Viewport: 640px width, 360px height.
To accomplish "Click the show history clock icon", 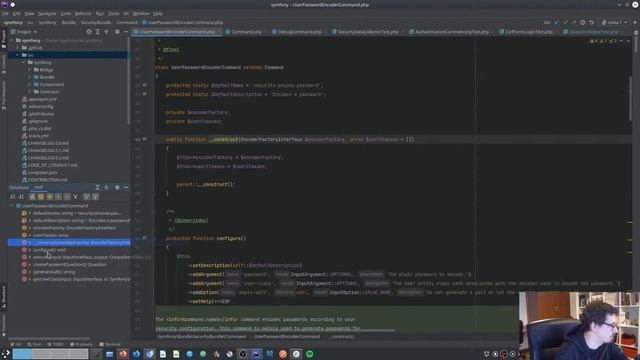I will [582, 22].
